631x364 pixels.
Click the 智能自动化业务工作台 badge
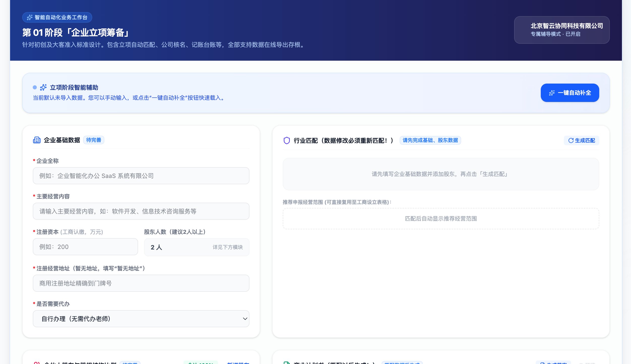[57, 17]
